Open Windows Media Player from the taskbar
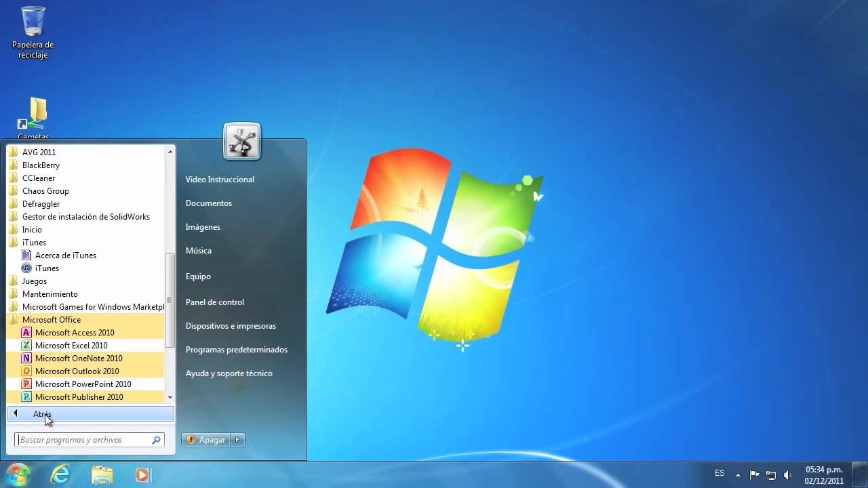 click(142, 475)
